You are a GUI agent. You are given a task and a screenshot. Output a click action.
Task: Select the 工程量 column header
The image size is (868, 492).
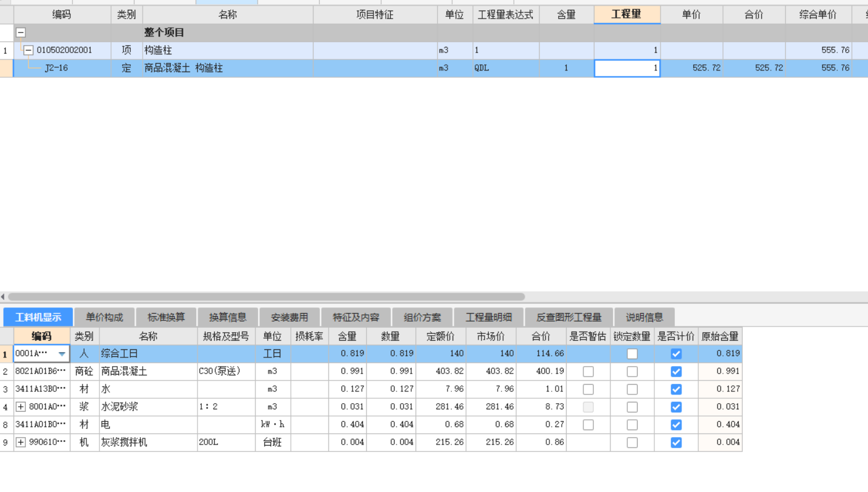coord(627,15)
